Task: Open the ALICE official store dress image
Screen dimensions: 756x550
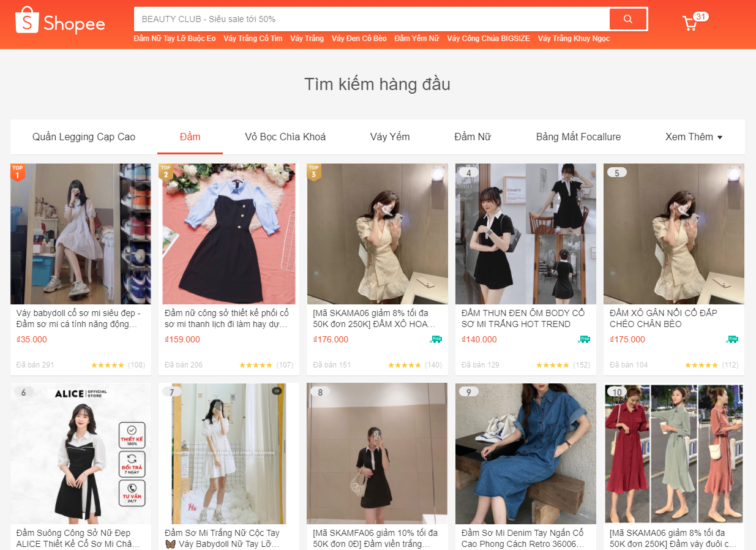Action: [x=81, y=453]
